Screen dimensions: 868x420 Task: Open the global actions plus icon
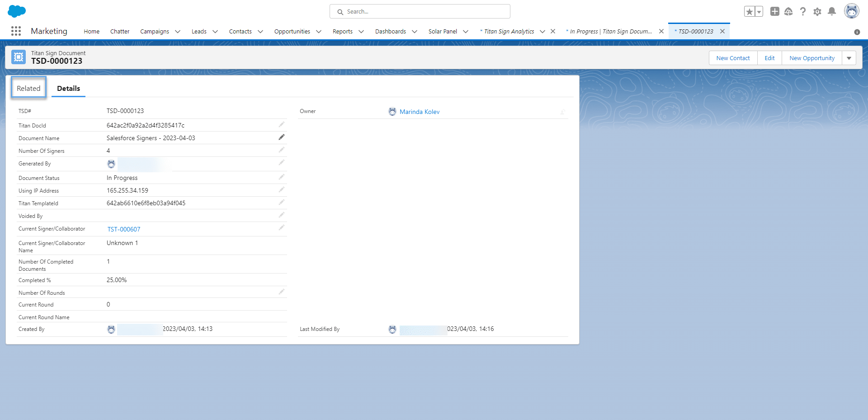[774, 11]
